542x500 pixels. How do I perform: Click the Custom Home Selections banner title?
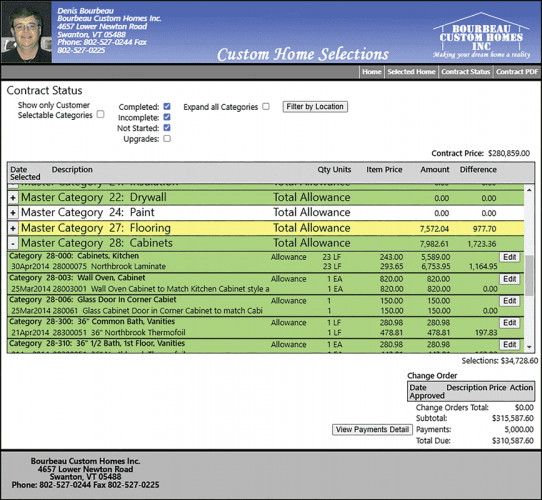[x=303, y=54]
